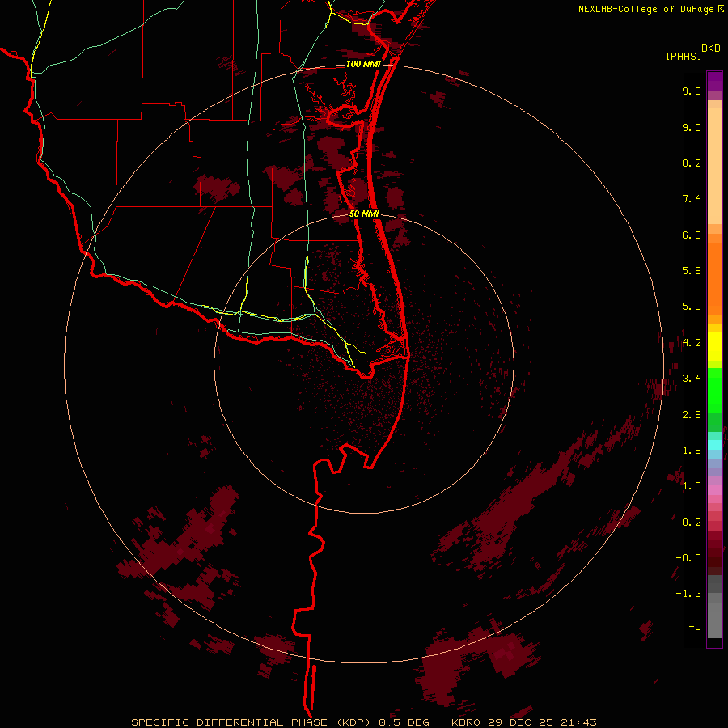Click the 3.4 legend value
The image size is (728, 728).
[x=692, y=379]
